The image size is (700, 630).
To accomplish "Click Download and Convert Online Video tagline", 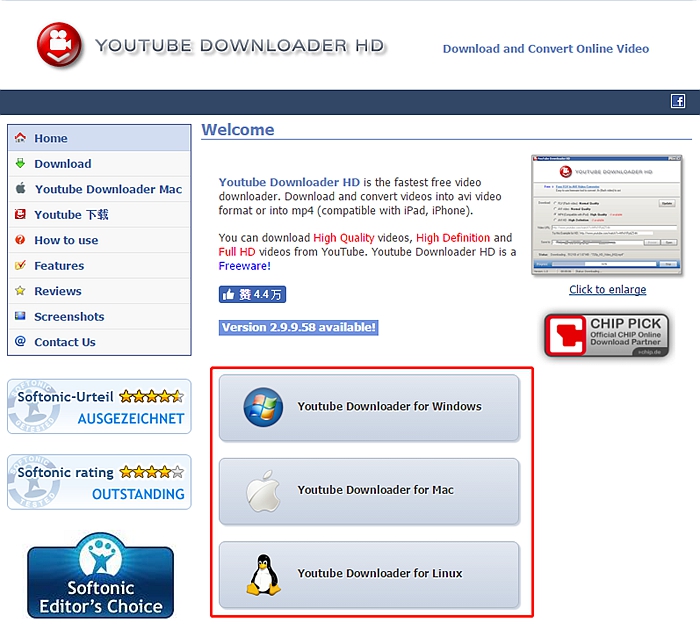I will (x=546, y=49).
